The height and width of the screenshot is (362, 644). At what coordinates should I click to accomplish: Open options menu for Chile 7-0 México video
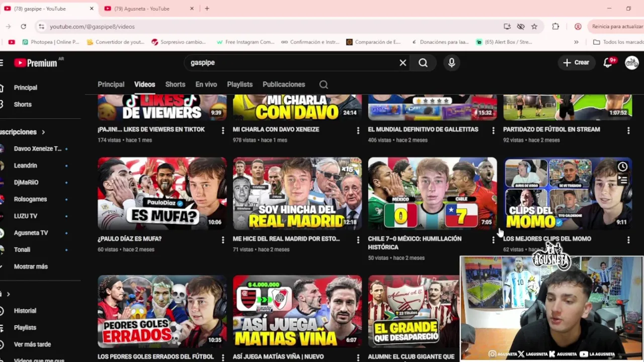coord(493,240)
